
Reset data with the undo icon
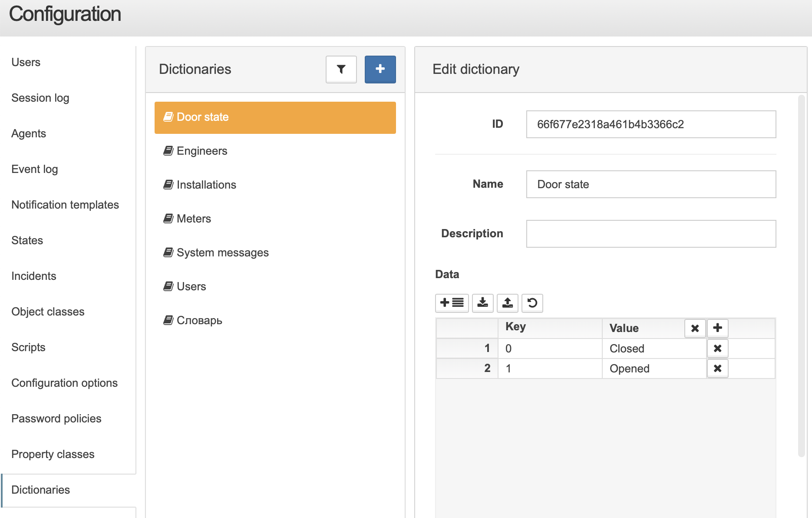(x=532, y=303)
